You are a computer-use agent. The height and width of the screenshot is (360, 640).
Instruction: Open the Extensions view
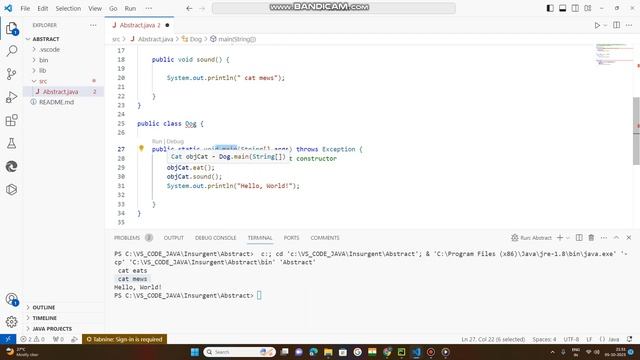tap(11, 120)
